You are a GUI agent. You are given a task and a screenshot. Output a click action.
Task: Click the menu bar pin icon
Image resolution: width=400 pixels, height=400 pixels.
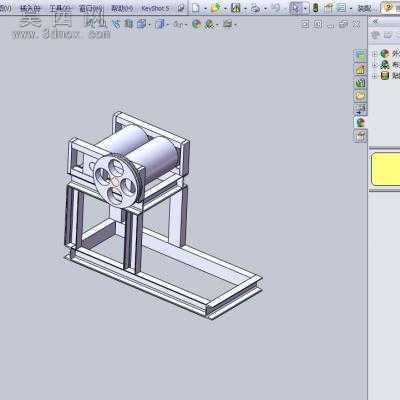point(181,8)
